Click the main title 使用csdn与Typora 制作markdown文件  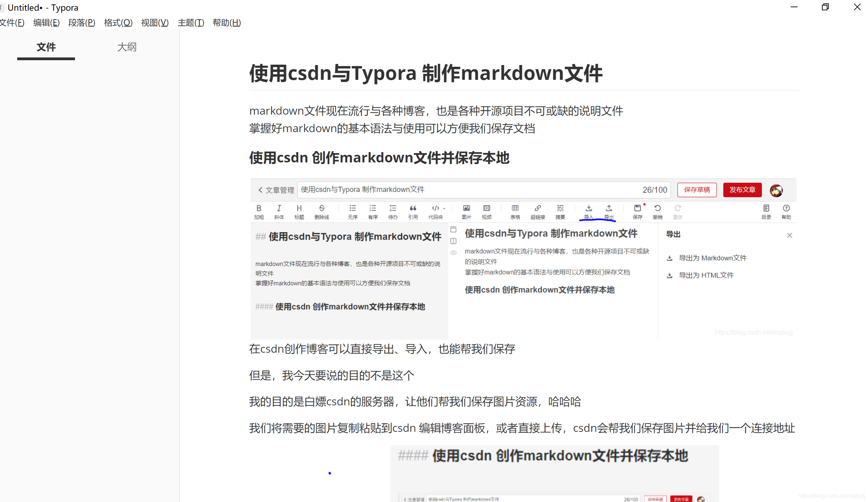pyautogui.click(x=426, y=73)
